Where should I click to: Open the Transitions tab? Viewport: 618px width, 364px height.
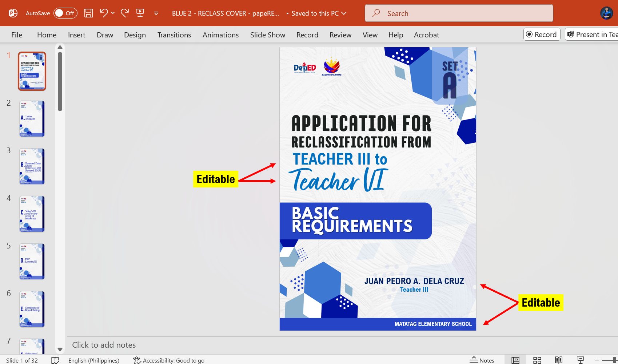tap(174, 35)
